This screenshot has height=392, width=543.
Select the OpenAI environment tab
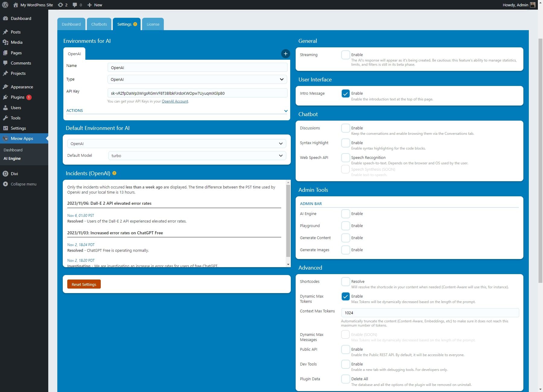click(74, 54)
